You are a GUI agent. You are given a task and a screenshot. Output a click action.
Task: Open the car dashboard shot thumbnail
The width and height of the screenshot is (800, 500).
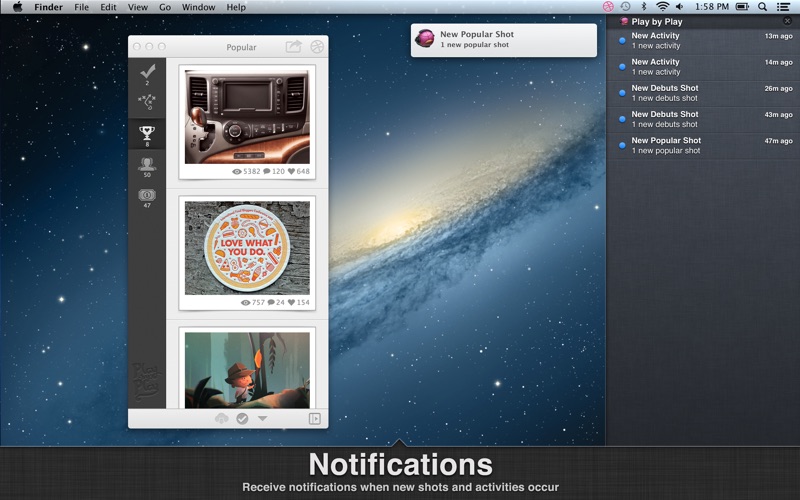[x=247, y=117]
